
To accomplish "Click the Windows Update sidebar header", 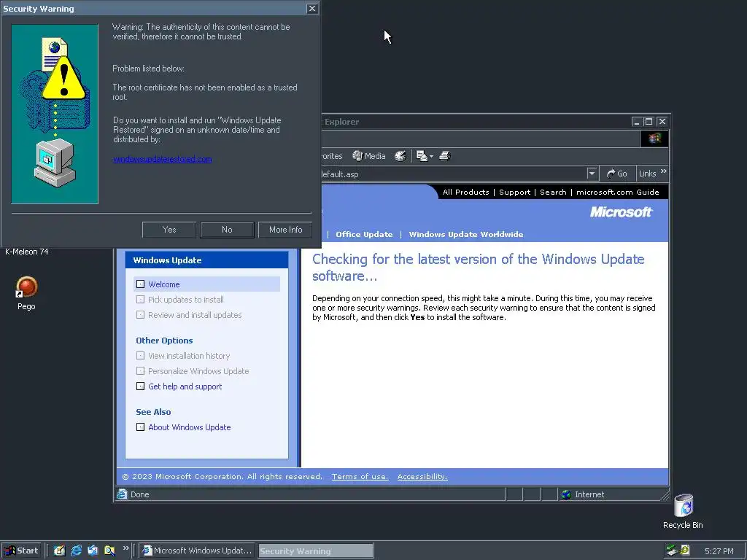I will 206,260.
